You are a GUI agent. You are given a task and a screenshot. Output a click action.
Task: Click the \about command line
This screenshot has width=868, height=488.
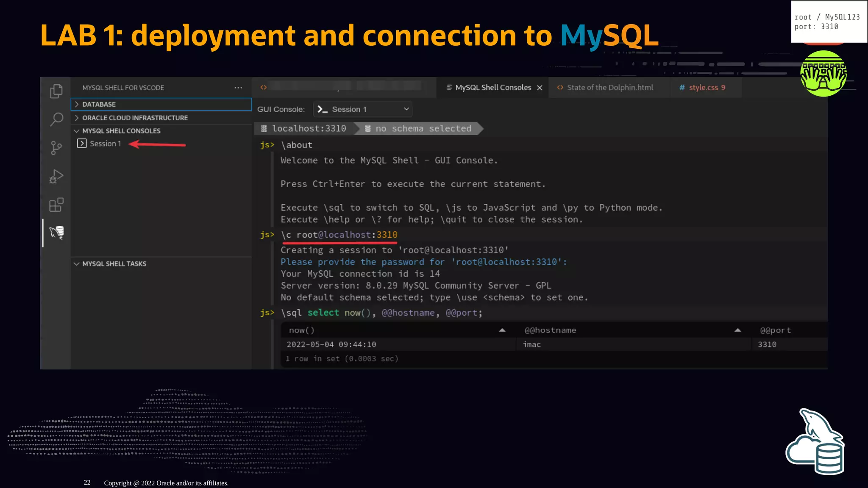click(x=297, y=145)
